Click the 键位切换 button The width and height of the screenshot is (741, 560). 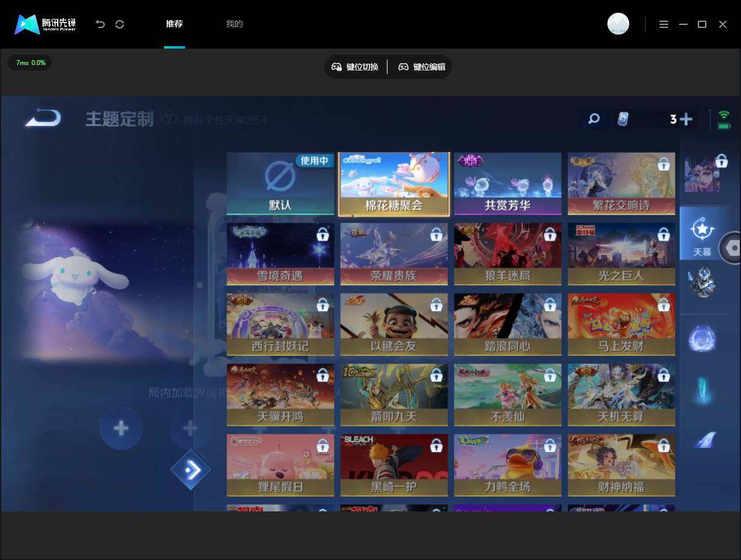(x=355, y=67)
